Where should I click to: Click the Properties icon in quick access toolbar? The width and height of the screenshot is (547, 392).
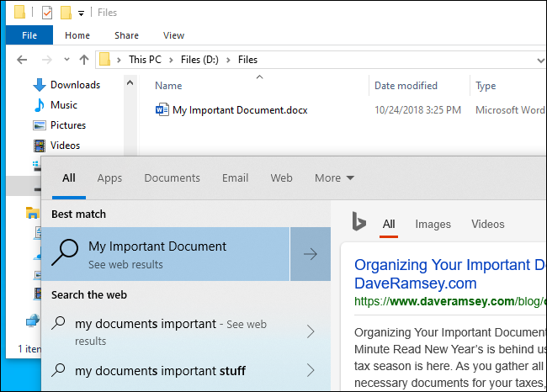pos(46,13)
